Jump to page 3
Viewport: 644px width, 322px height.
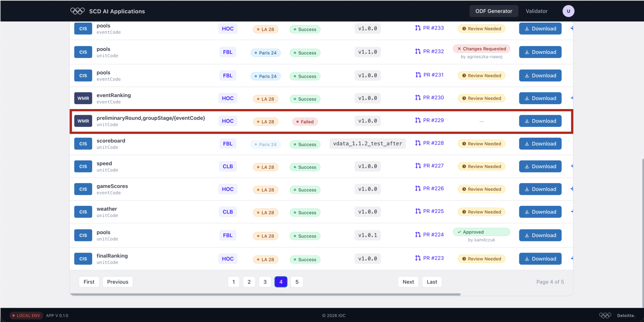[265, 282]
